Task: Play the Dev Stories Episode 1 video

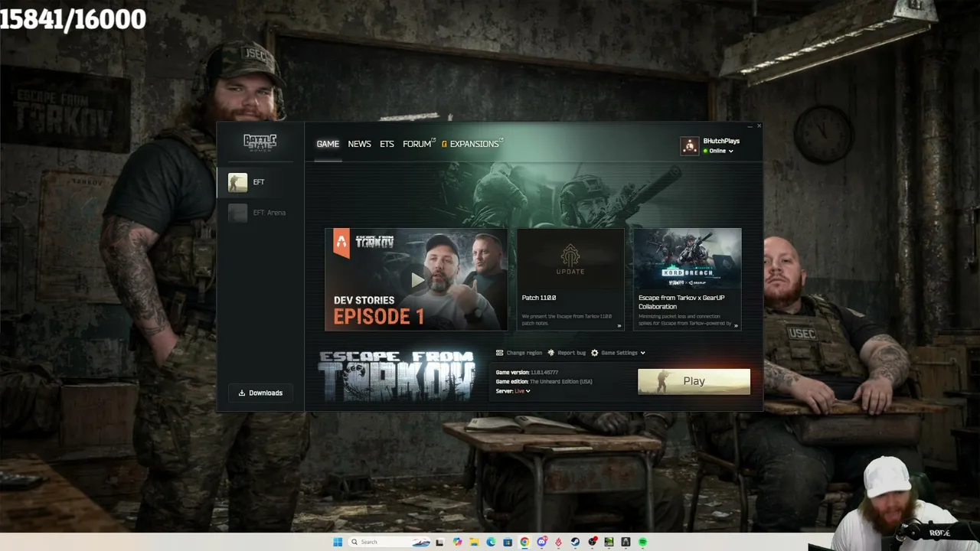Action: pos(416,279)
